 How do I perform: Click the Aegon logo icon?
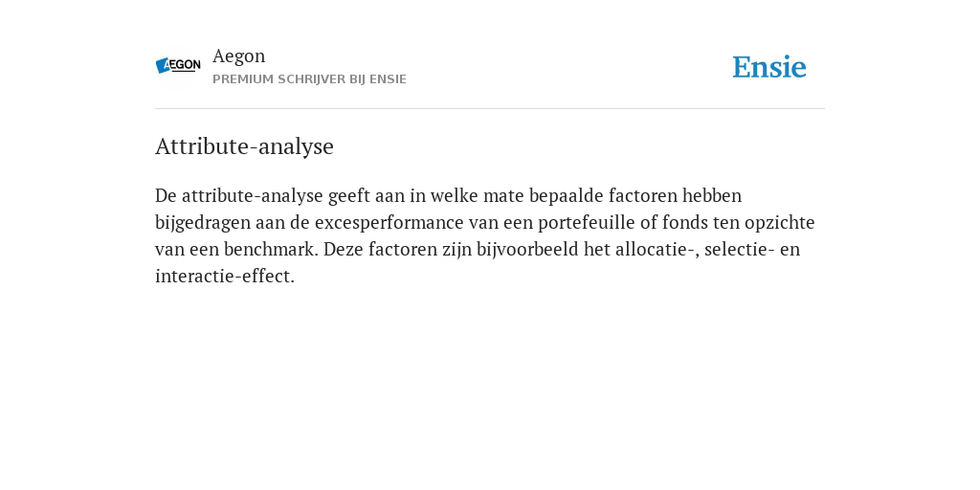click(x=178, y=66)
